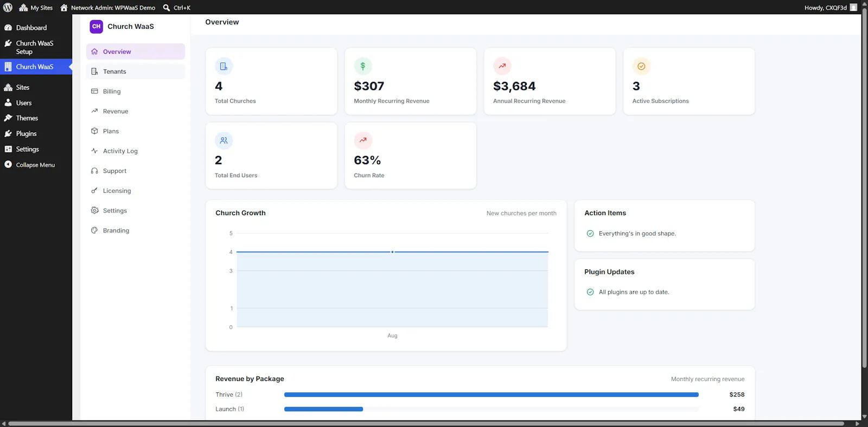The width and height of the screenshot is (868, 427).
Task: Click the Church Growth heading
Action: click(x=240, y=213)
